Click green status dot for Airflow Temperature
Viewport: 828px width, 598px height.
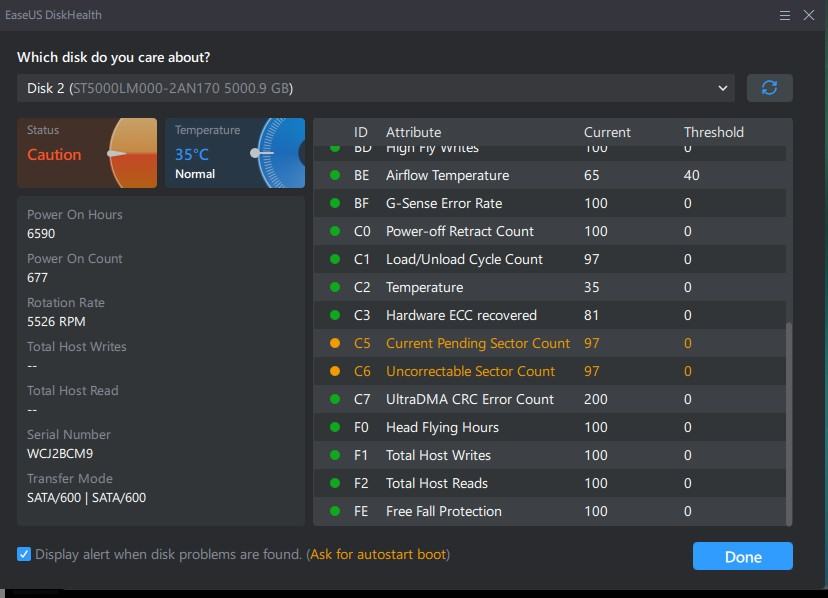335,175
